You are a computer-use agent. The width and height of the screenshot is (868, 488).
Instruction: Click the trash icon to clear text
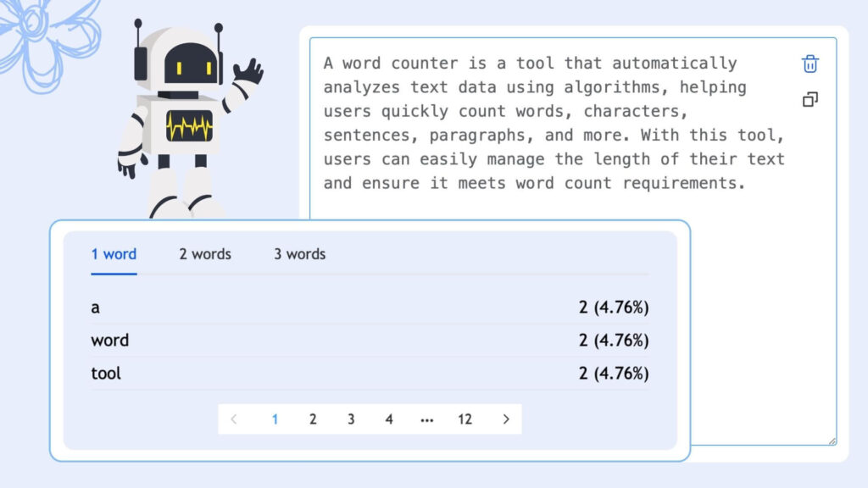point(810,64)
